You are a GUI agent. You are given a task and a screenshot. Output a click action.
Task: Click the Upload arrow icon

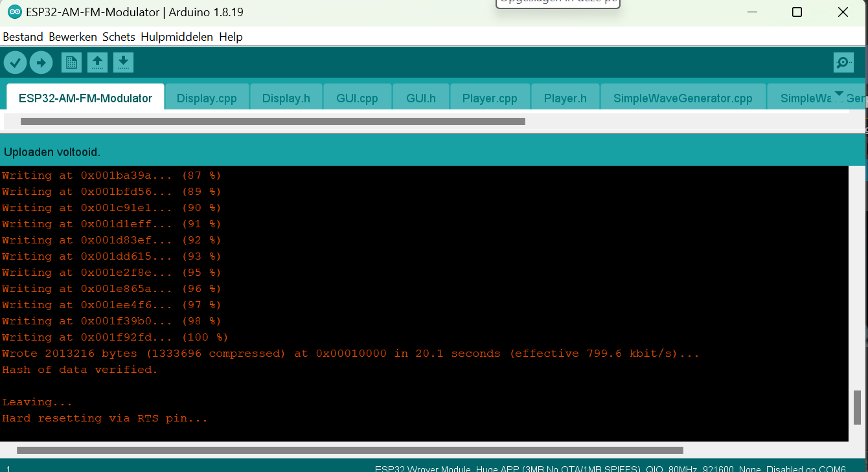tap(41, 63)
